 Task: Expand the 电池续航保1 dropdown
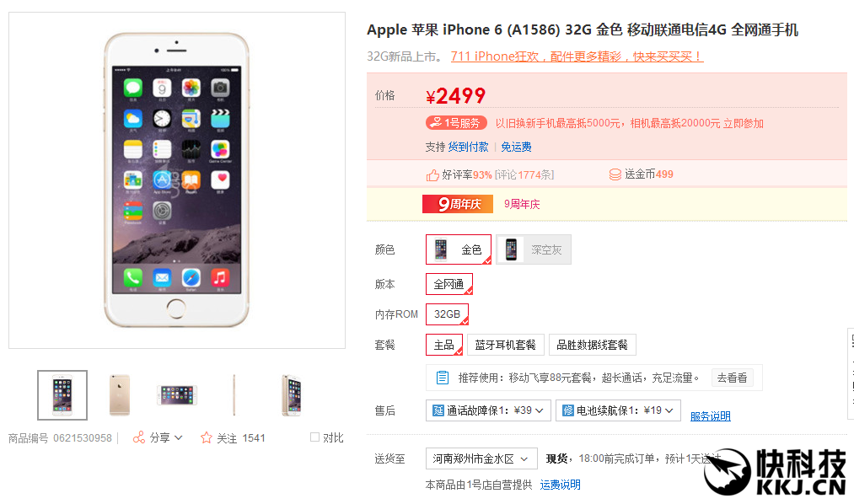618,410
